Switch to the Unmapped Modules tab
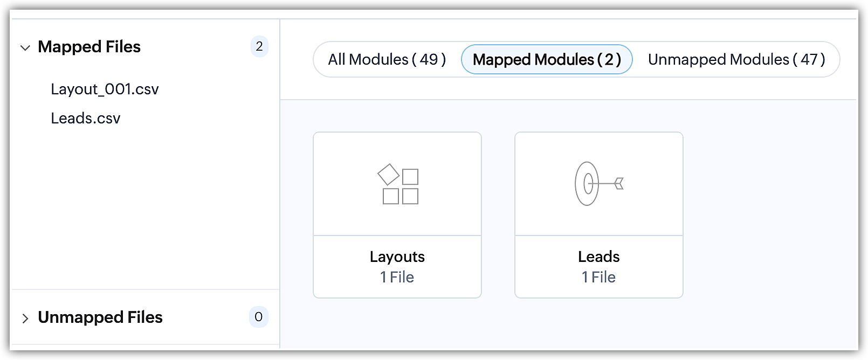The height and width of the screenshot is (360, 868). click(736, 59)
